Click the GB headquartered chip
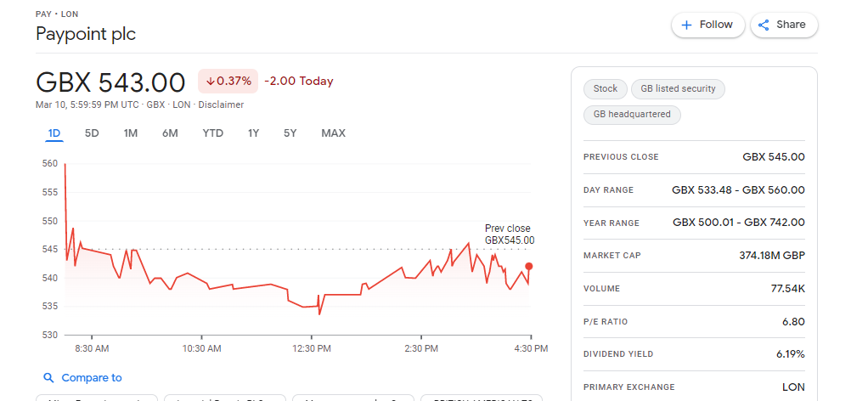Screen dimensions: 868x401 (x=632, y=115)
